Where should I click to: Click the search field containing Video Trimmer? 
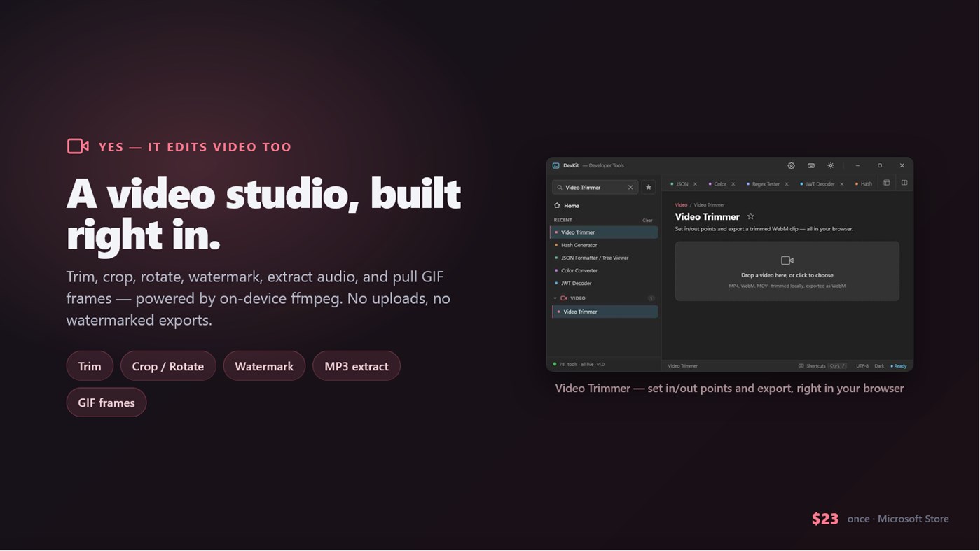595,188
